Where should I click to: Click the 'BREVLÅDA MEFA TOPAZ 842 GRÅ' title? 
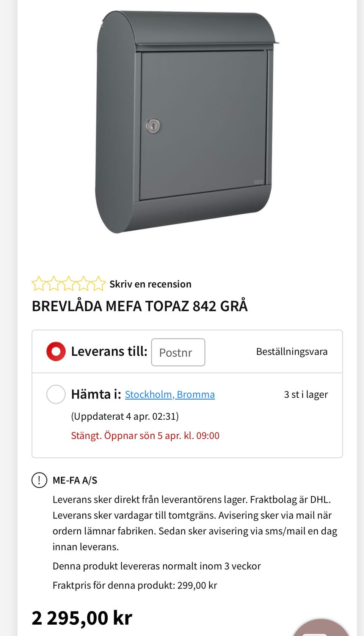pos(140,306)
